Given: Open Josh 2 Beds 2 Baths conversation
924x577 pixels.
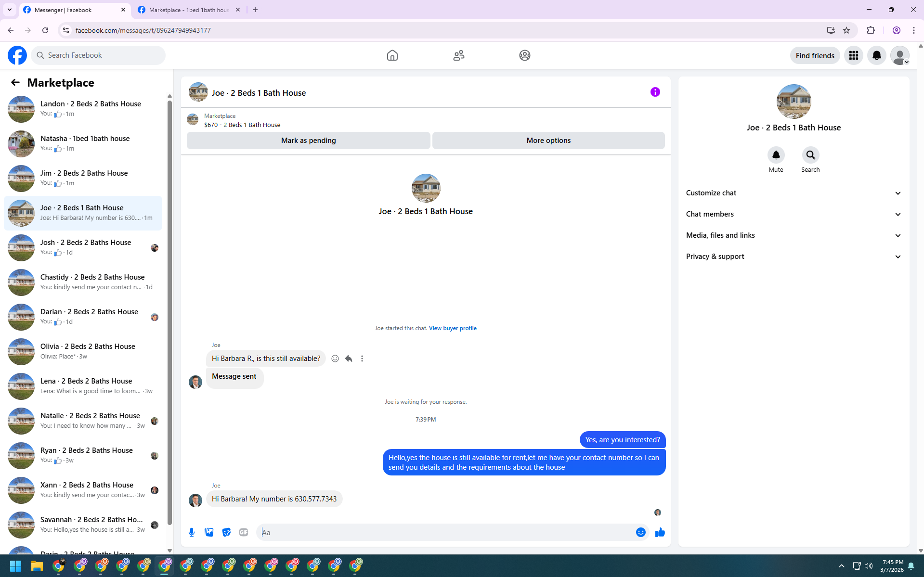Looking at the screenshot, I should 83,248.
